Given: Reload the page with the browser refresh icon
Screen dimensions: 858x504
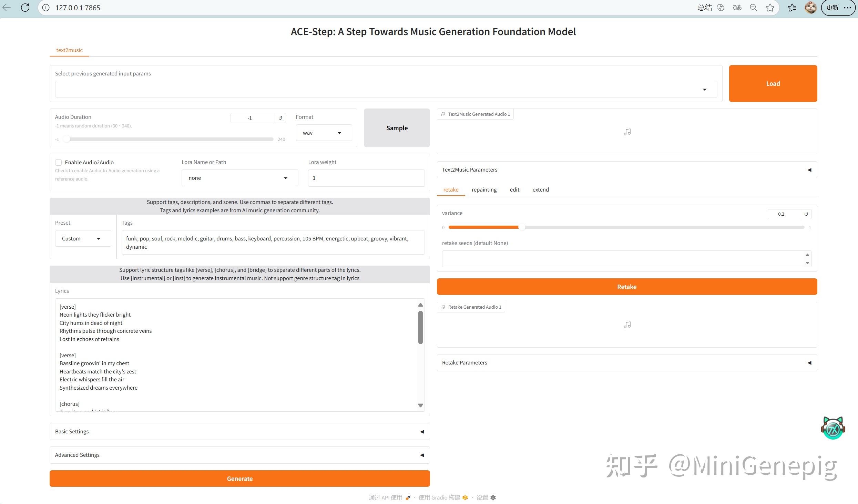Looking at the screenshot, I should pos(25,8).
